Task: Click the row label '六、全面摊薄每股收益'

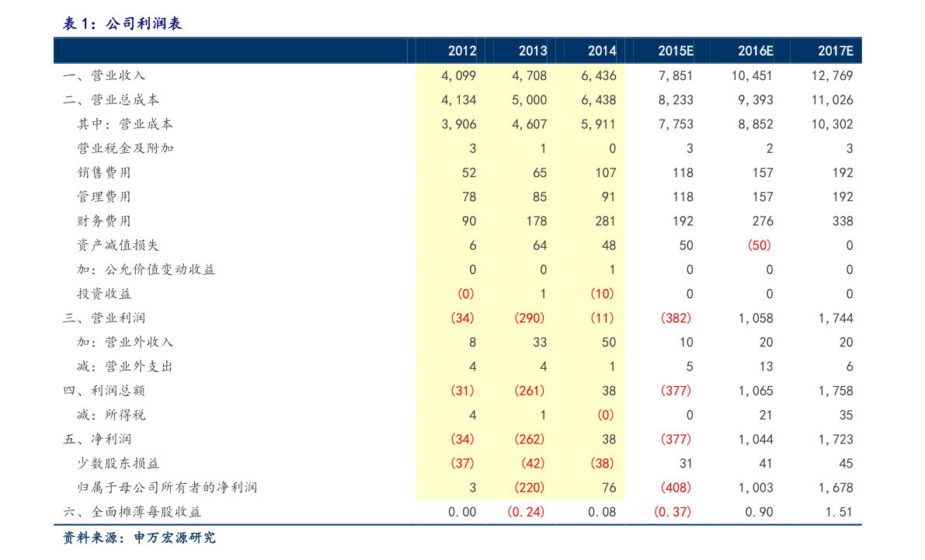Action: (132, 511)
